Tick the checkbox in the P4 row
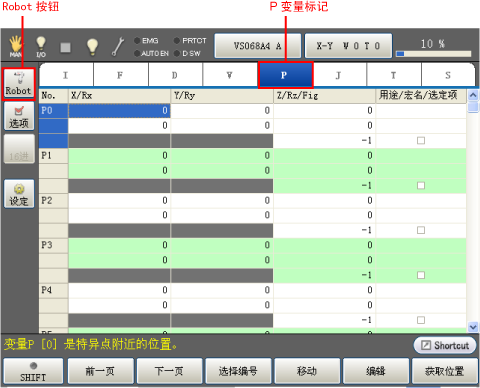 coord(421,320)
